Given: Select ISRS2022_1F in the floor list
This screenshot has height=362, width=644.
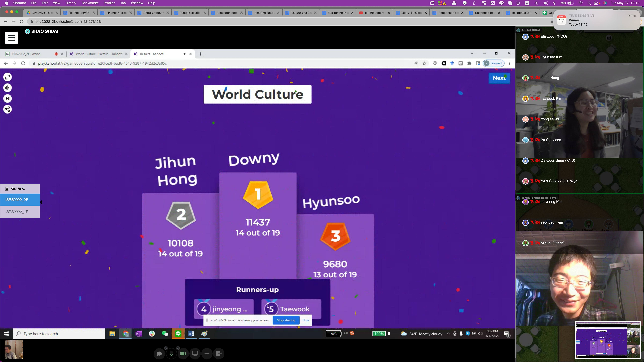Looking at the screenshot, I should pos(20,212).
